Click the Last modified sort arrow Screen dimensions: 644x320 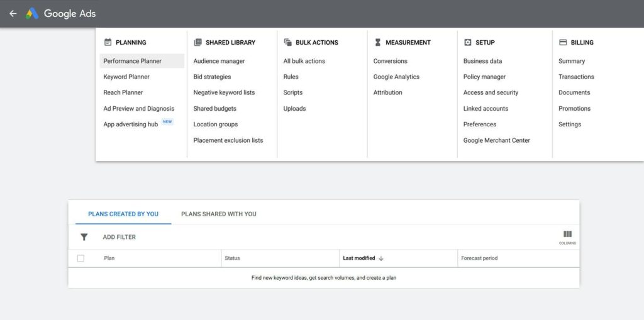[x=380, y=258]
